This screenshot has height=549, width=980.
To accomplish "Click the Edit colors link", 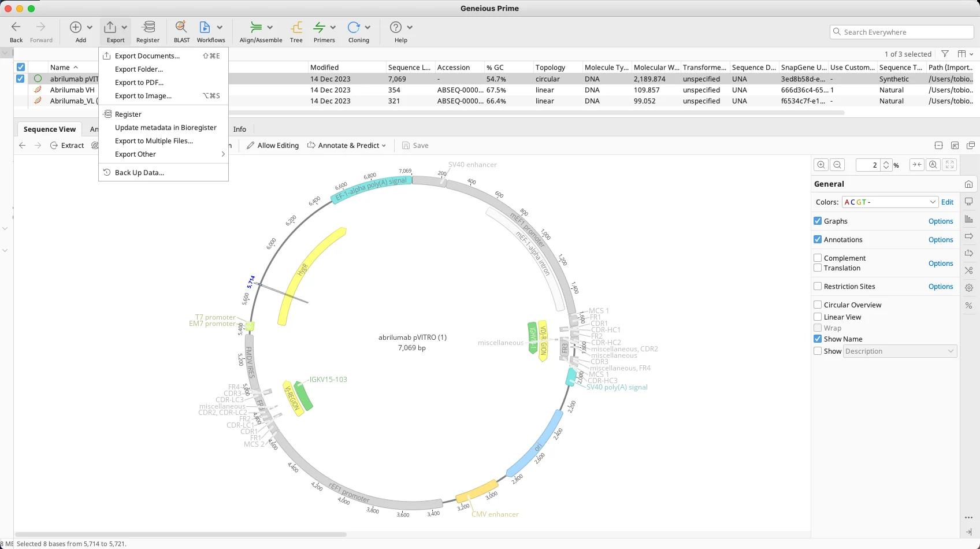I will coord(947,202).
